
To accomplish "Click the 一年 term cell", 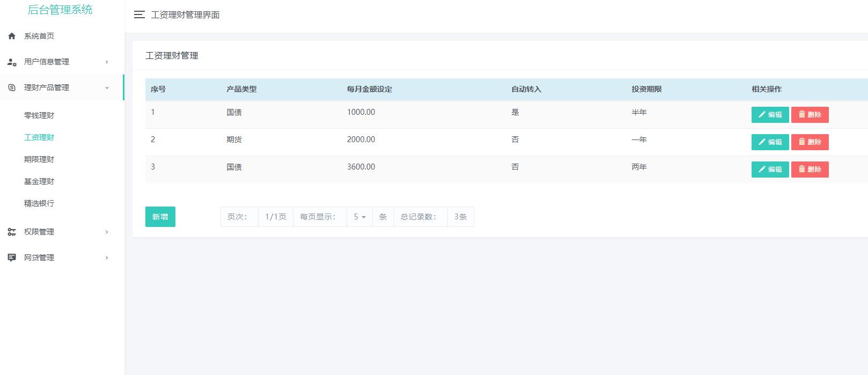I will click(x=639, y=139).
